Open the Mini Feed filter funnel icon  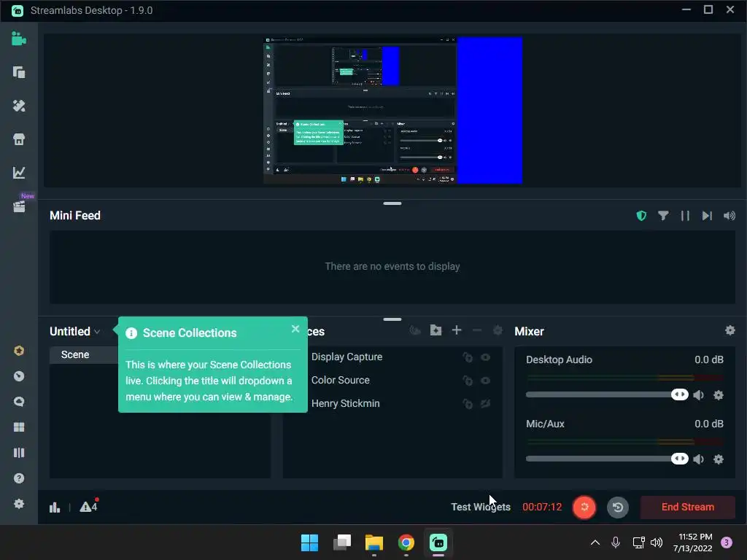pos(663,216)
